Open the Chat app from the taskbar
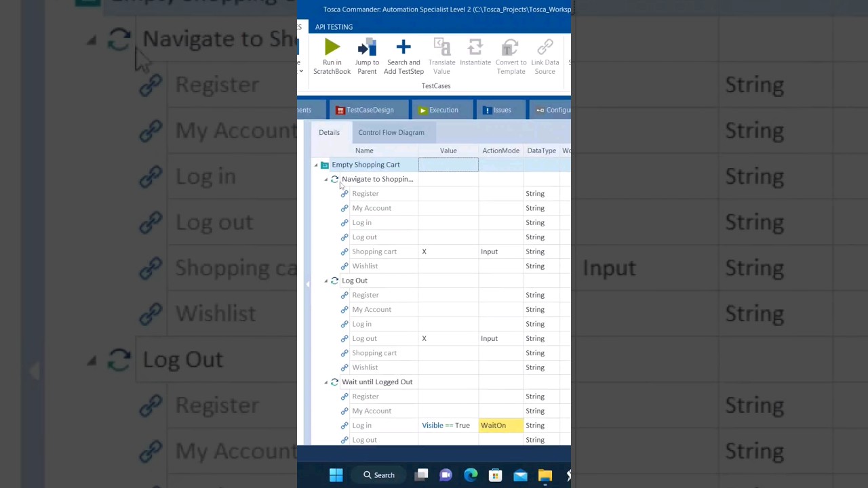This screenshot has height=488, width=868. point(446,475)
